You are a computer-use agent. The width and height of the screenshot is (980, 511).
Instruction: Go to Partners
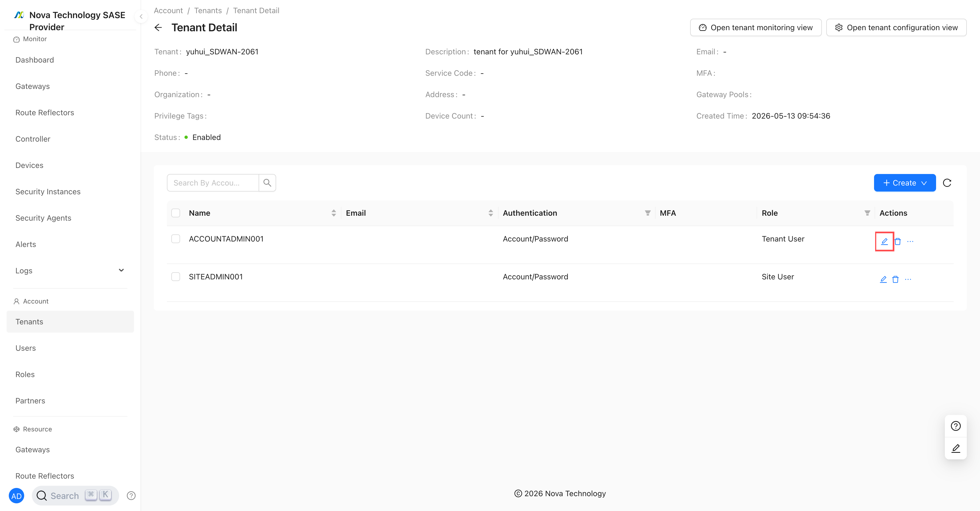coord(70,401)
